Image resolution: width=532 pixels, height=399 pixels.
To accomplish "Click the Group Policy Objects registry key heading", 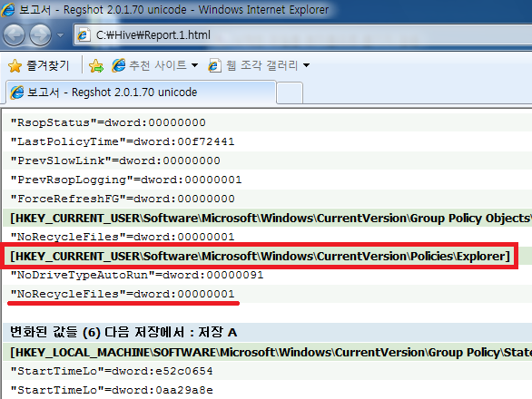I will 271,218.
